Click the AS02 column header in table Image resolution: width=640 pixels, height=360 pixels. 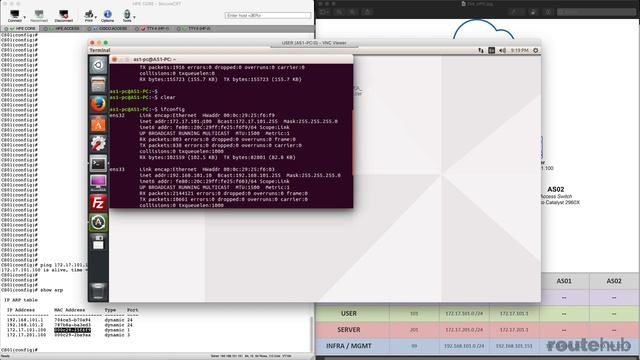tap(614, 281)
